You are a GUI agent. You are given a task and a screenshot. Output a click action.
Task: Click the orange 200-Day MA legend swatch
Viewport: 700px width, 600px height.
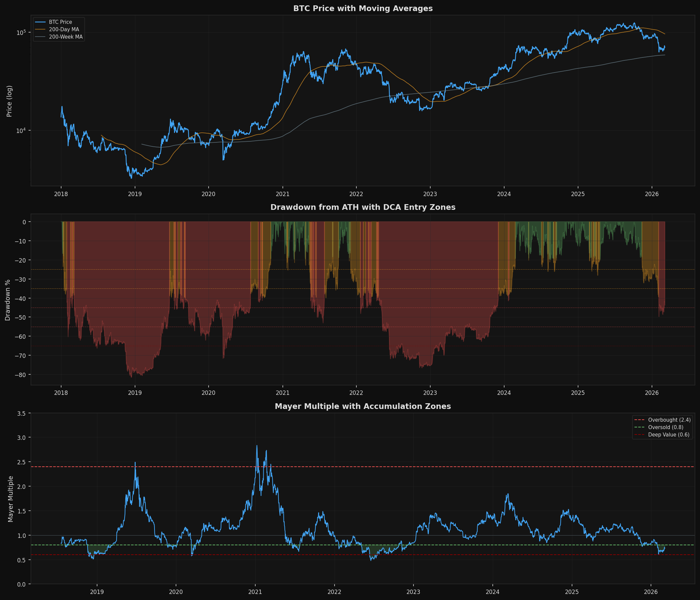(40, 29)
